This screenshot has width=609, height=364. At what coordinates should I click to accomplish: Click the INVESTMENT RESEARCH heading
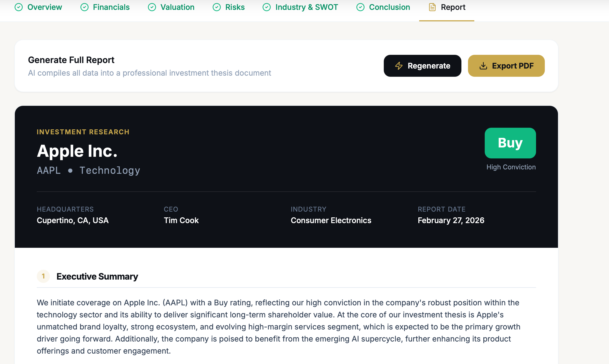(x=83, y=132)
